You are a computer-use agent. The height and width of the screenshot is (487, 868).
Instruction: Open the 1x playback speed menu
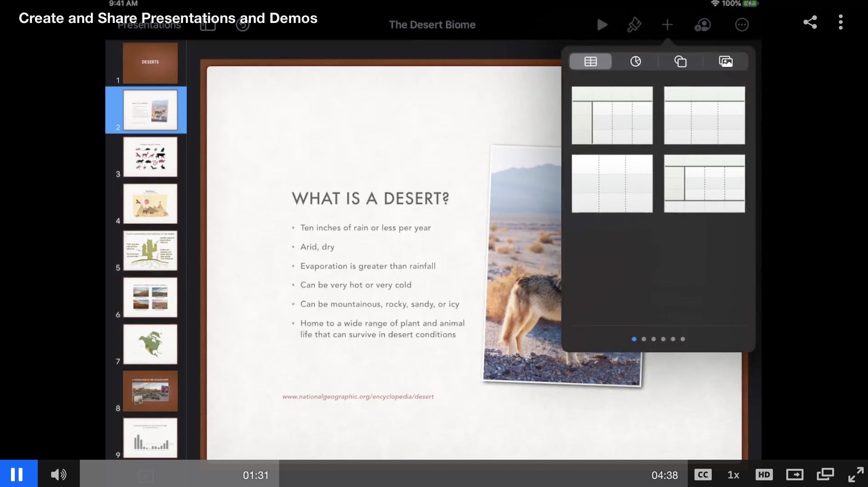click(733, 475)
